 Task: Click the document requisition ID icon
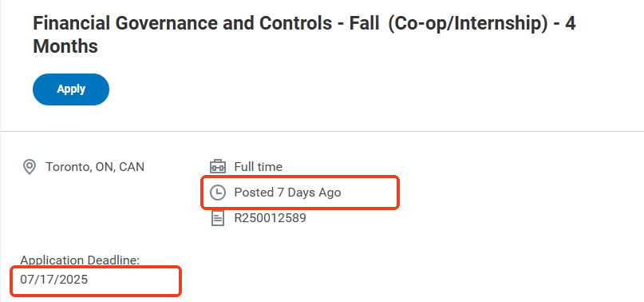coord(218,218)
